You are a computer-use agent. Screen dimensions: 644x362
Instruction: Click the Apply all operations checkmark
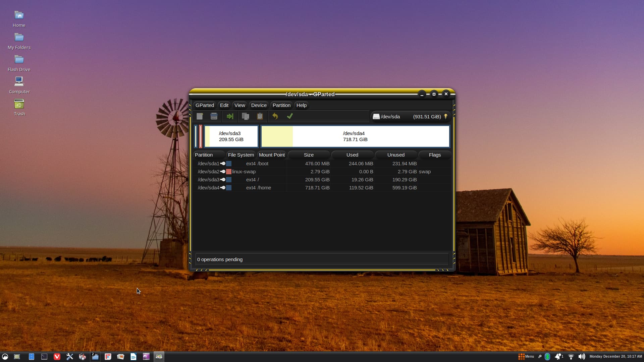tap(290, 116)
